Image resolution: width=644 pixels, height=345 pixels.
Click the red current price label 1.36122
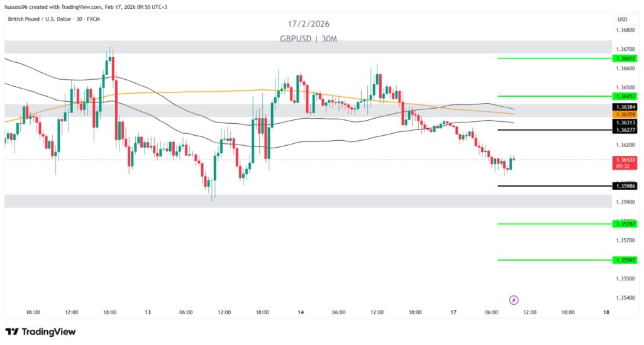pyautogui.click(x=625, y=160)
